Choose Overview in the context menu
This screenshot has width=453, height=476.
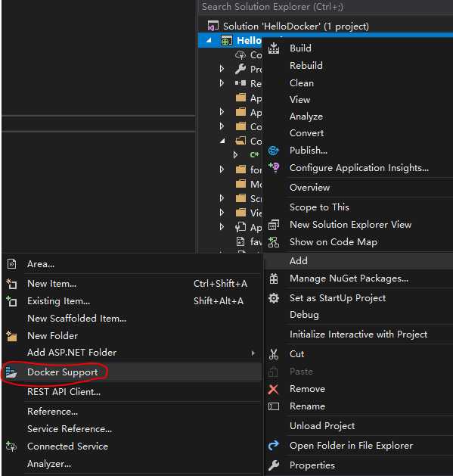point(309,188)
